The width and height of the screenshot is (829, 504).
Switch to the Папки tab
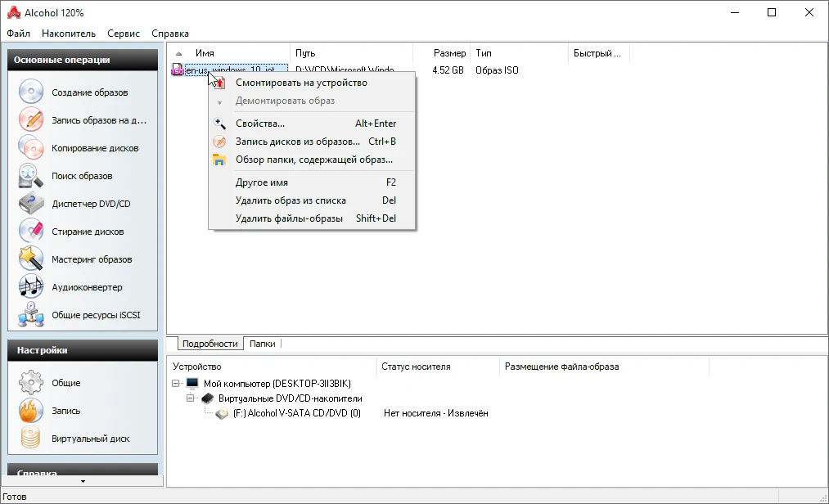click(x=263, y=344)
